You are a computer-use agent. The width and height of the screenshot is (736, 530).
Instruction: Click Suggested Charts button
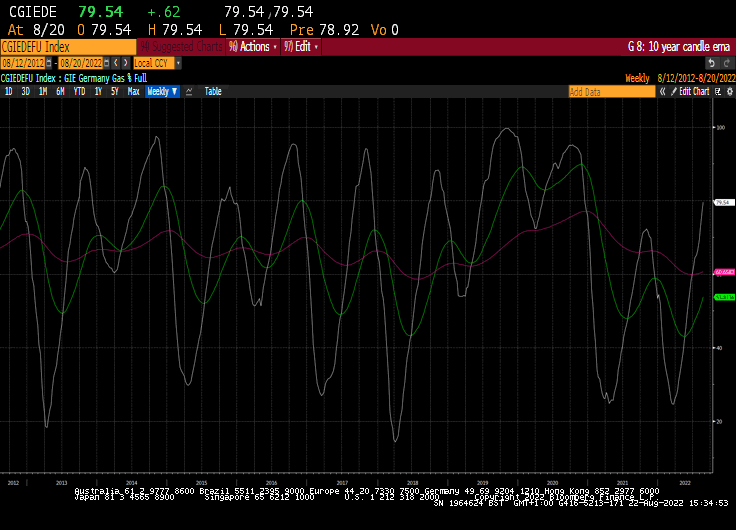pos(181,46)
